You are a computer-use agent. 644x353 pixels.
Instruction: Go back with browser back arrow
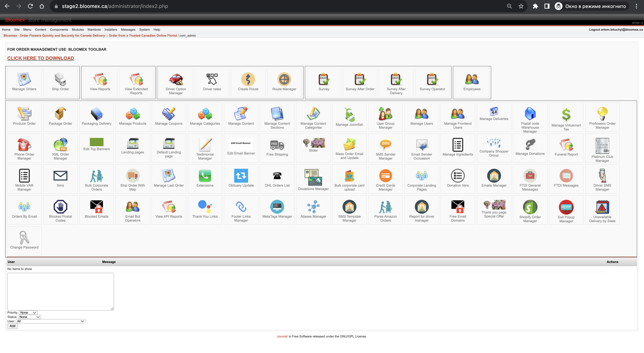pyautogui.click(x=7, y=6)
